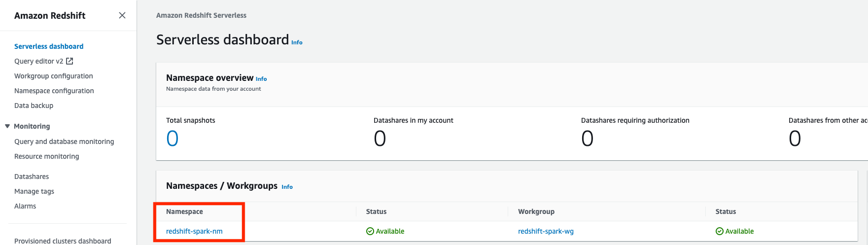Open Manage tags page

pos(35,191)
